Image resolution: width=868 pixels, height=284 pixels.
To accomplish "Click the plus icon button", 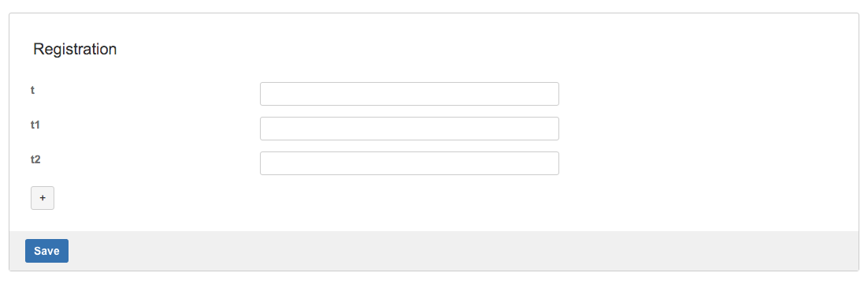I will [43, 198].
